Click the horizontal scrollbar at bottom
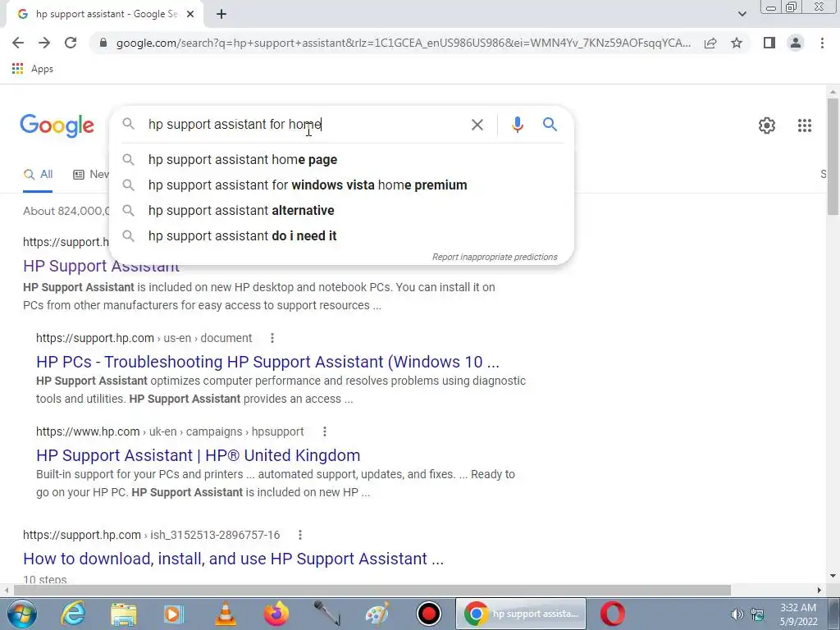Viewport: 840px width, 630px height. pos(372,590)
